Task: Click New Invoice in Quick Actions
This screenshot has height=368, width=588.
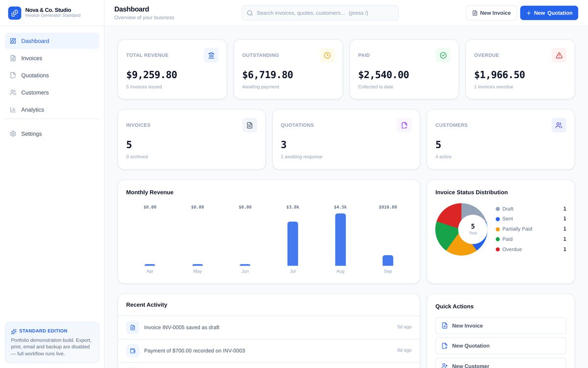Action: [x=501, y=326]
